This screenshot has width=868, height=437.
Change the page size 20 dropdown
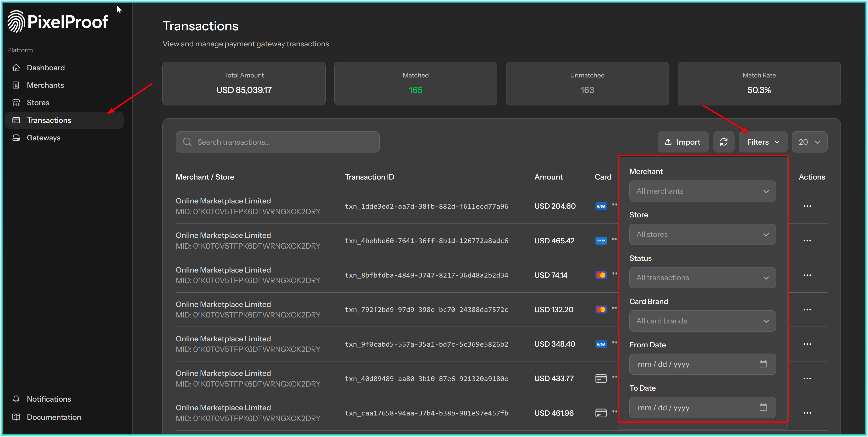point(809,142)
